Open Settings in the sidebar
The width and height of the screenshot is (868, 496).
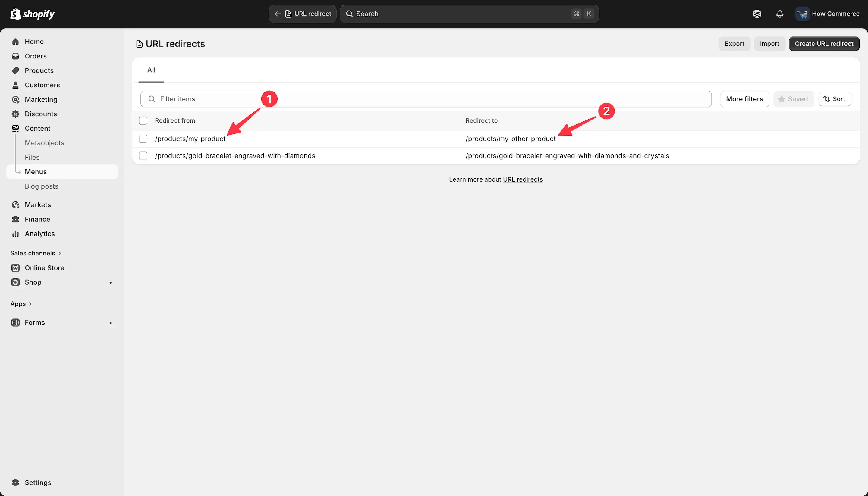point(38,482)
